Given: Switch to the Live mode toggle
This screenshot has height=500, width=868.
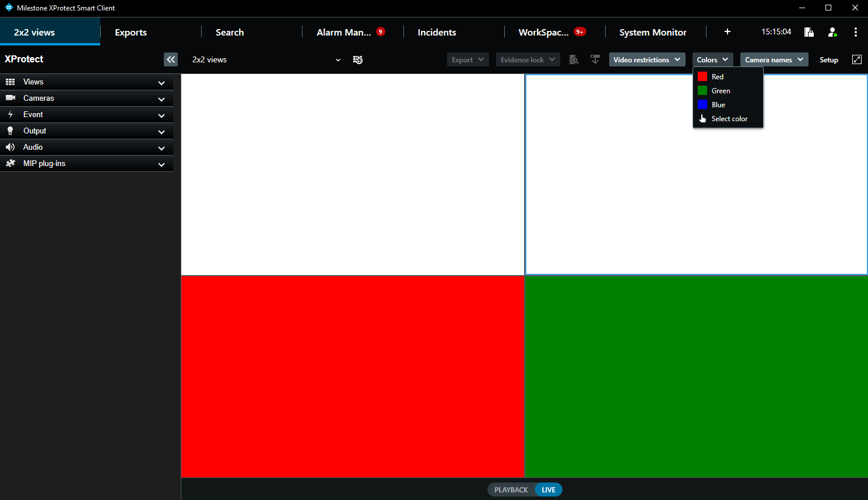Looking at the screenshot, I should [547, 490].
